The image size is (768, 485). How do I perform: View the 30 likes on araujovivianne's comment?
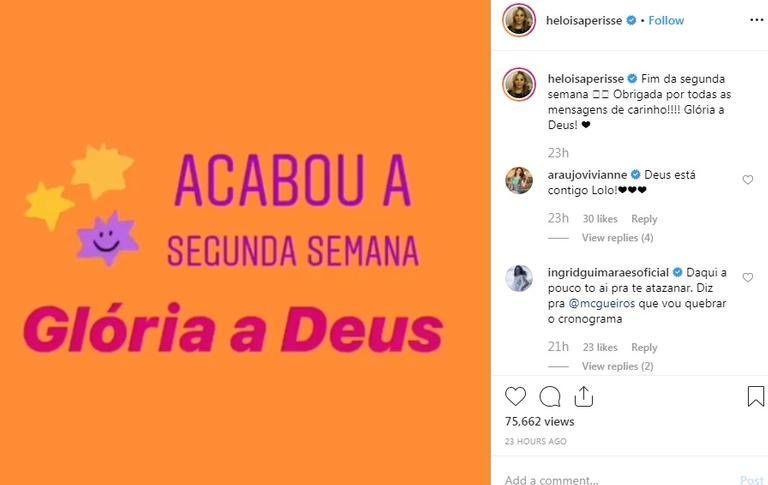(600, 219)
